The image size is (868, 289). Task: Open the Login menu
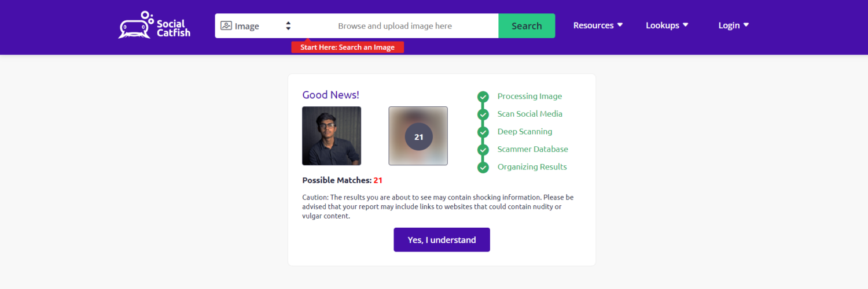734,25
